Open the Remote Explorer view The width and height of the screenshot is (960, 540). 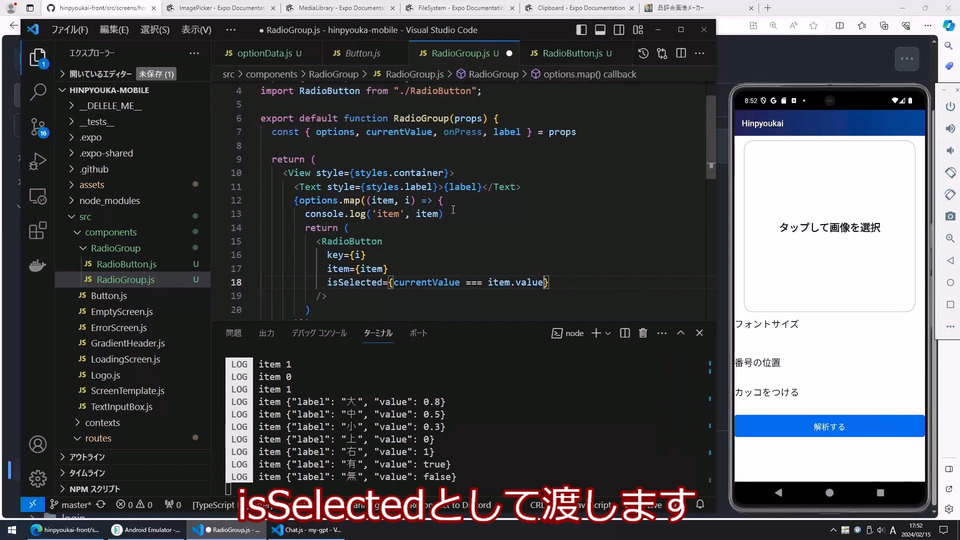point(38,196)
